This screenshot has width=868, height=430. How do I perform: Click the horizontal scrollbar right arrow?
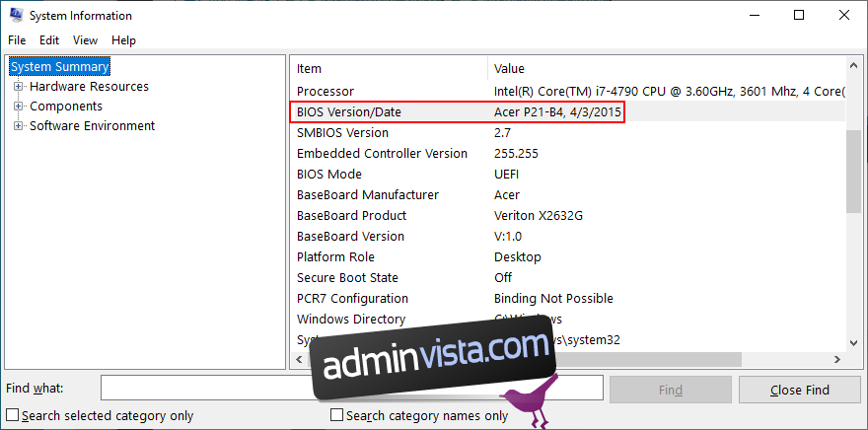837,360
